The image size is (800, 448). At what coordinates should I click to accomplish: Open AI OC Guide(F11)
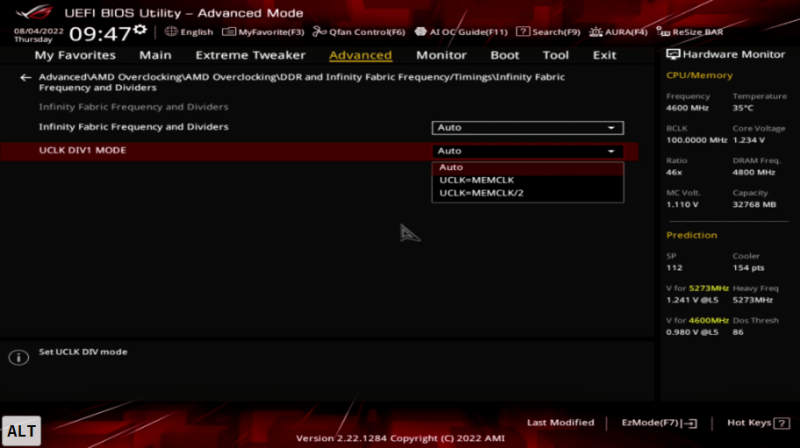(461, 32)
